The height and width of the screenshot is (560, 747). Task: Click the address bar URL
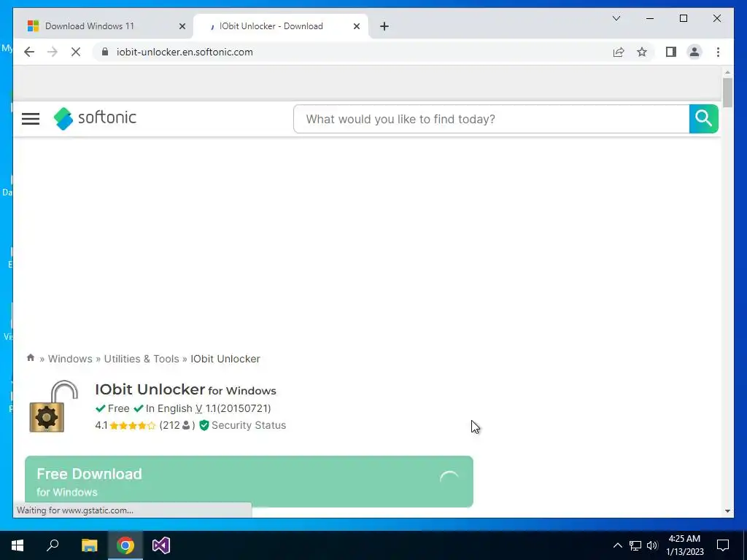point(185,52)
